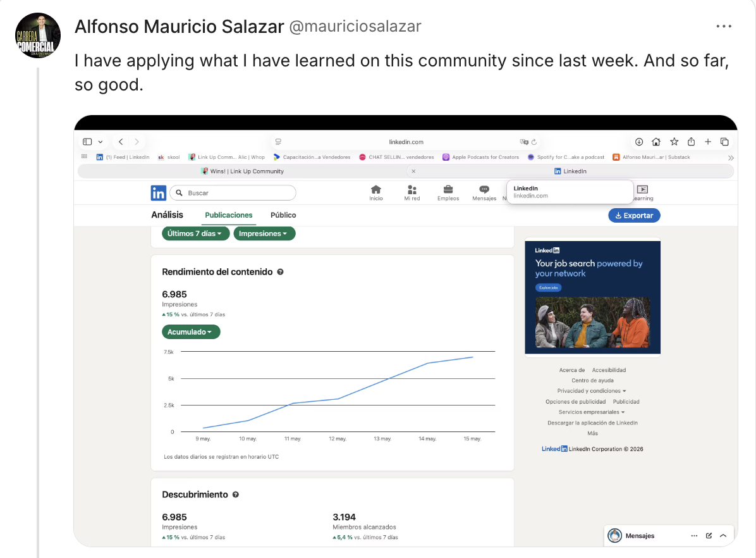This screenshot has width=756, height=558.
Task: Open the Últimos 7 días dropdown
Action: [195, 233]
